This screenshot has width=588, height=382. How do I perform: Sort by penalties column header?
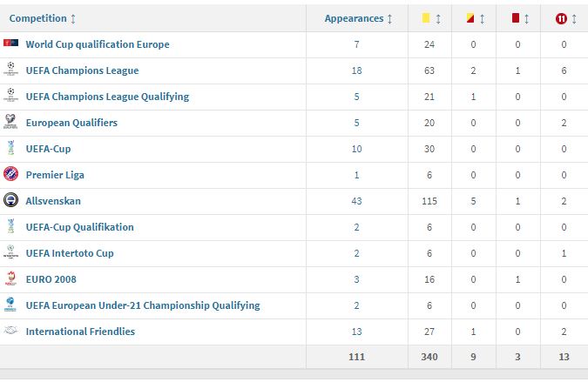pos(566,18)
